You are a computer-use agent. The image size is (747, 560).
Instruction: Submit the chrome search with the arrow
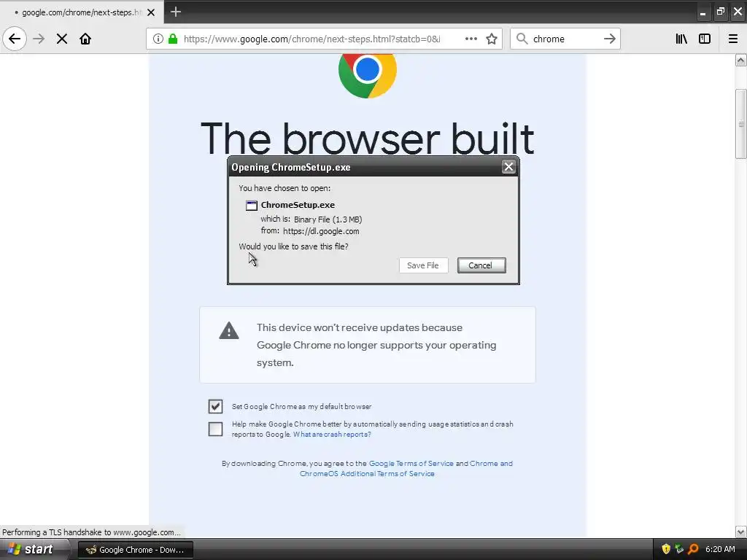coord(609,39)
